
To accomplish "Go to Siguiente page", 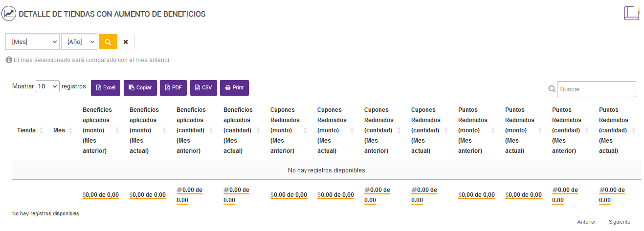I will coord(619,222).
